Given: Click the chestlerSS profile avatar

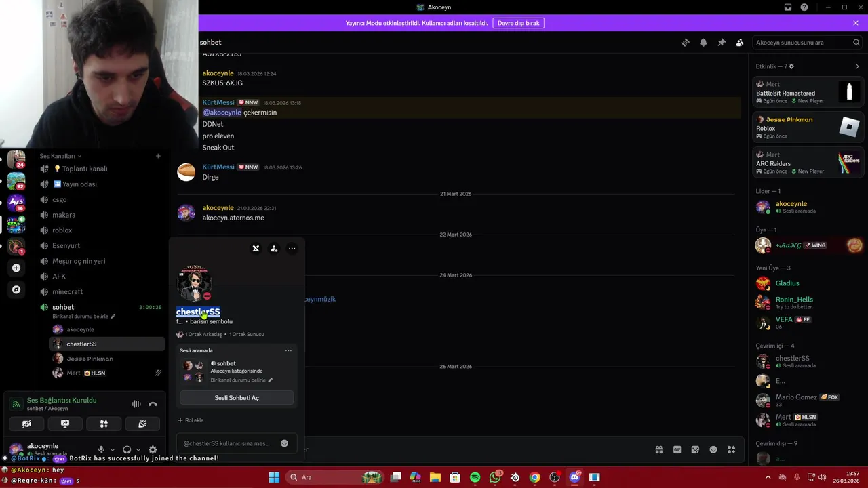Looking at the screenshot, I should click(x=194, y=283).
